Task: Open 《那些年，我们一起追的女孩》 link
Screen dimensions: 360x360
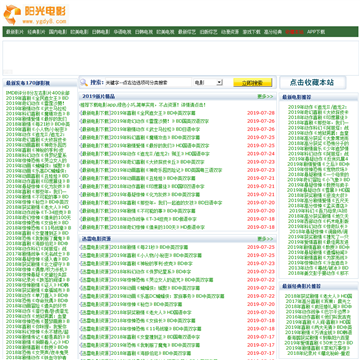Action: [166, 203]
